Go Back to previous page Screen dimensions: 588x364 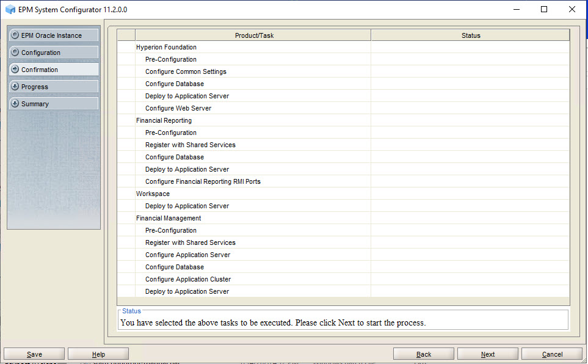tap(424, 354)
